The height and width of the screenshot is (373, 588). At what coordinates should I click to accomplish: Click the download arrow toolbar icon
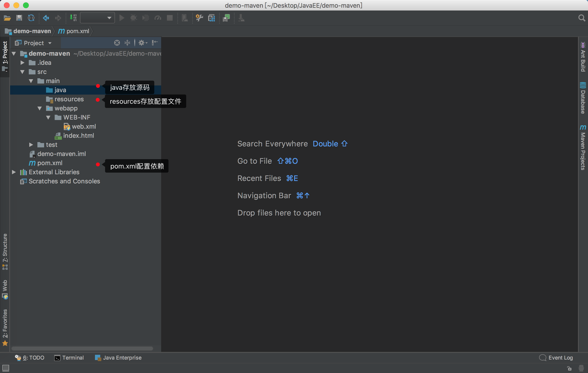(241, 18)
